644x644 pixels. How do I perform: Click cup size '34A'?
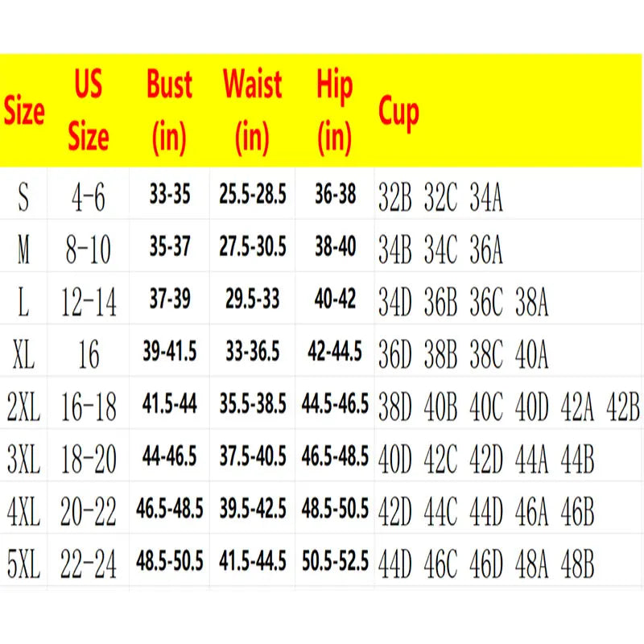486,196
